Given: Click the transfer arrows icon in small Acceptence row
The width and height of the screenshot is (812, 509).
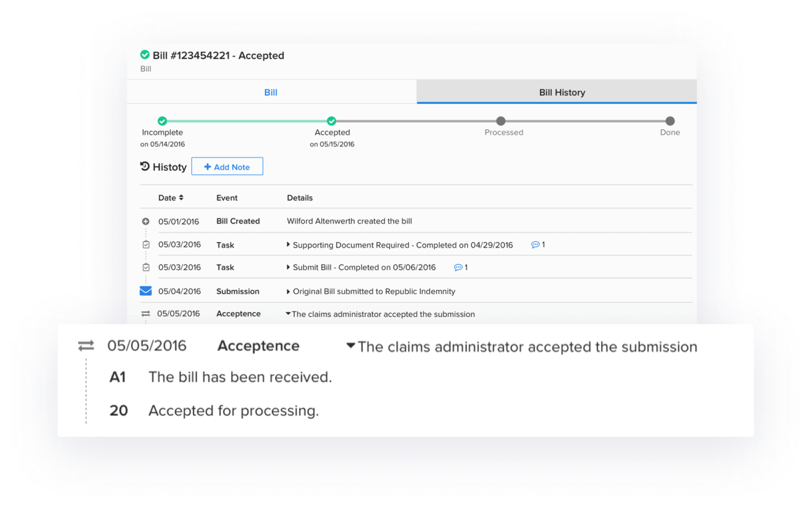Looking at the screenshot, I should point(146,314).
